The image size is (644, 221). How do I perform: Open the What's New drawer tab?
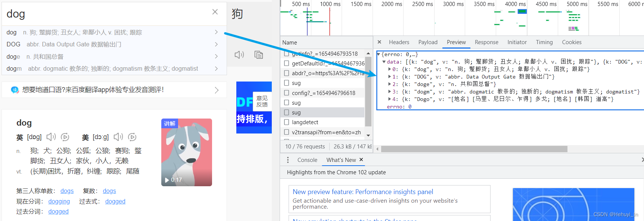click(x=341, y=160)
